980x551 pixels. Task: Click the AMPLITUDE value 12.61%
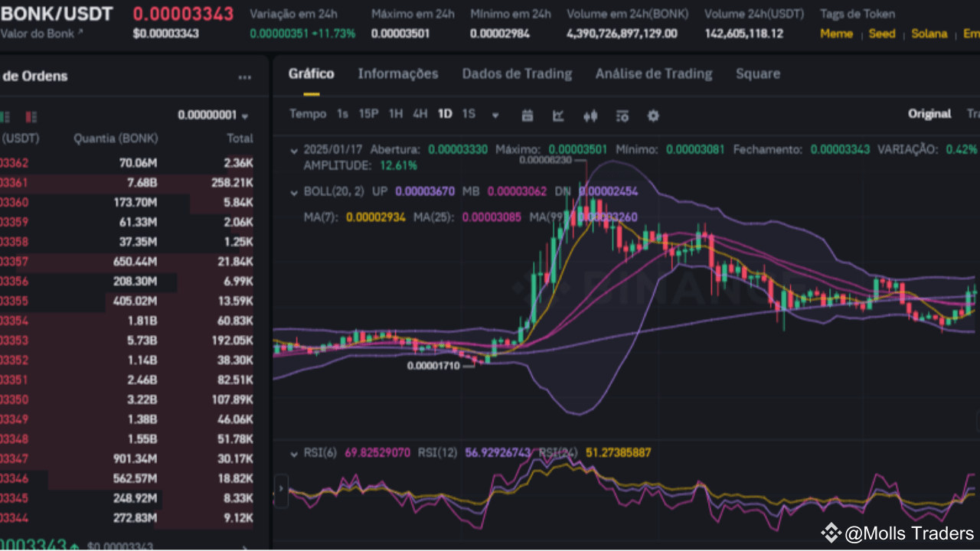pyautogui.click(x=399, y=165)
